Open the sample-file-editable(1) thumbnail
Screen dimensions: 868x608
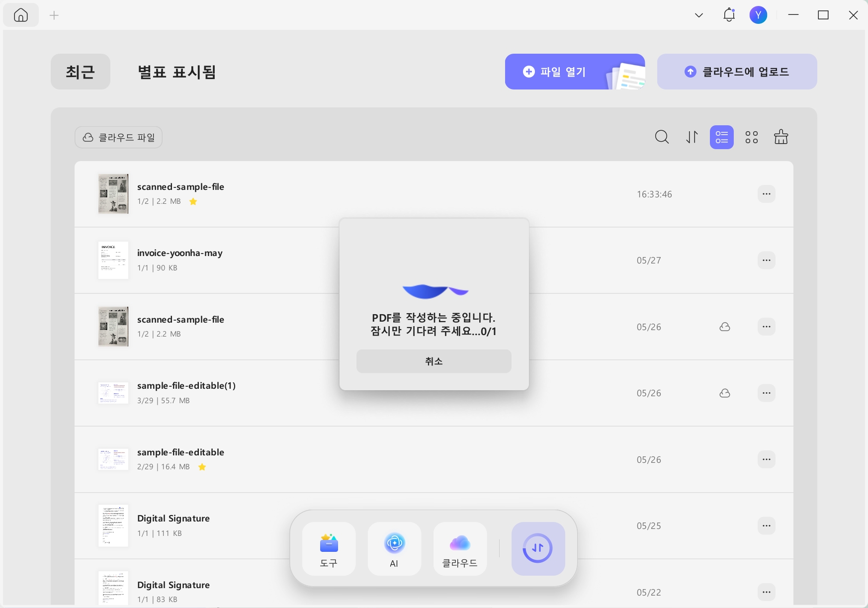pos(113,393)
